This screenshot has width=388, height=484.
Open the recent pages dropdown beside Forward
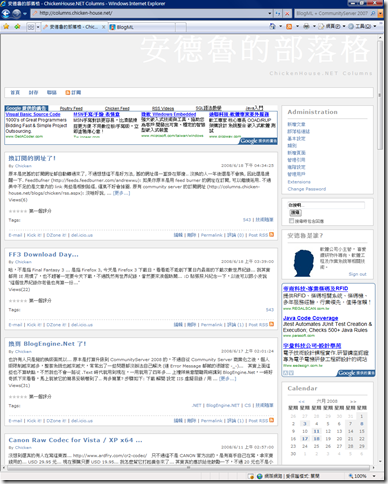pos(25,14)
